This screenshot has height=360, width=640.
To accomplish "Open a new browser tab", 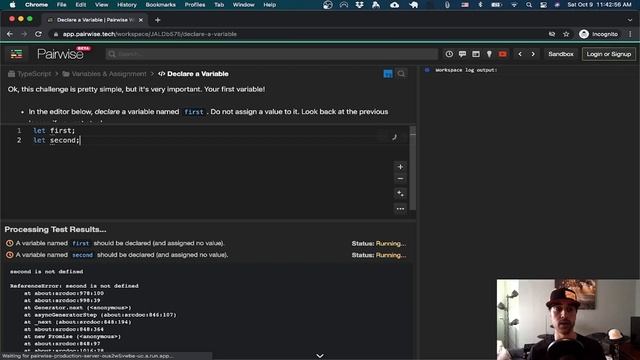I will [158, 20].
